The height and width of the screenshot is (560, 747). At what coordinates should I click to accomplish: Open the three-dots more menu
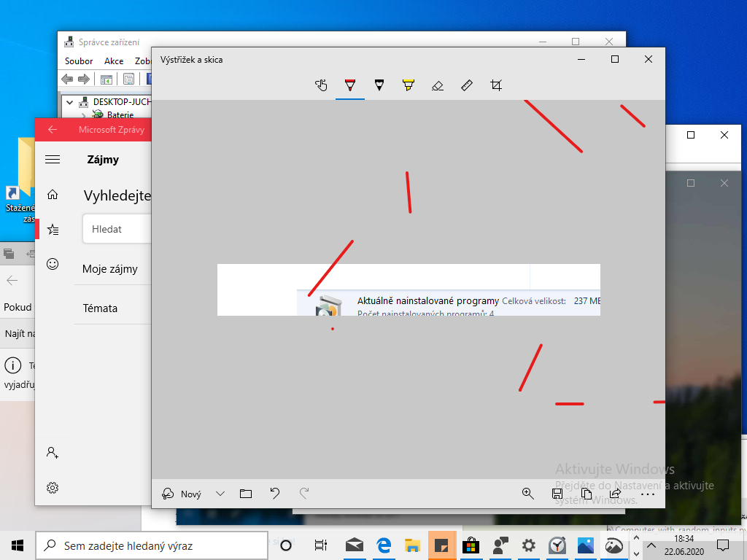[648, 494]
